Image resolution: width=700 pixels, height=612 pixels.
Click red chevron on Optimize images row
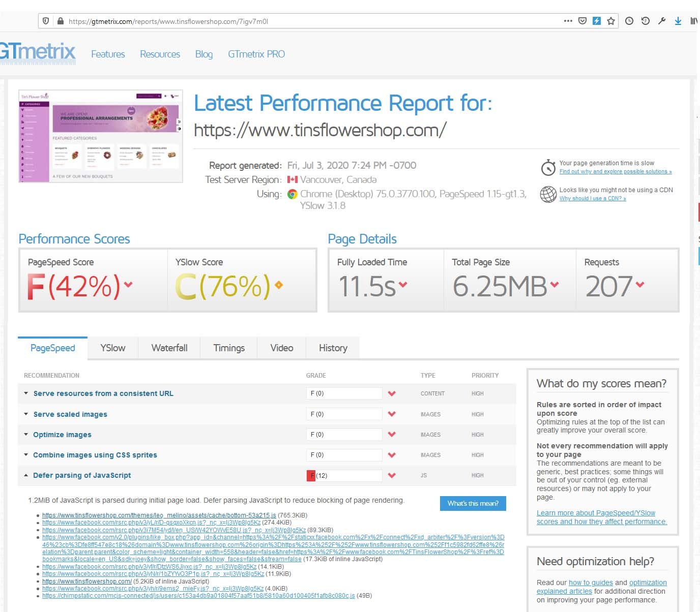[392, 435]
